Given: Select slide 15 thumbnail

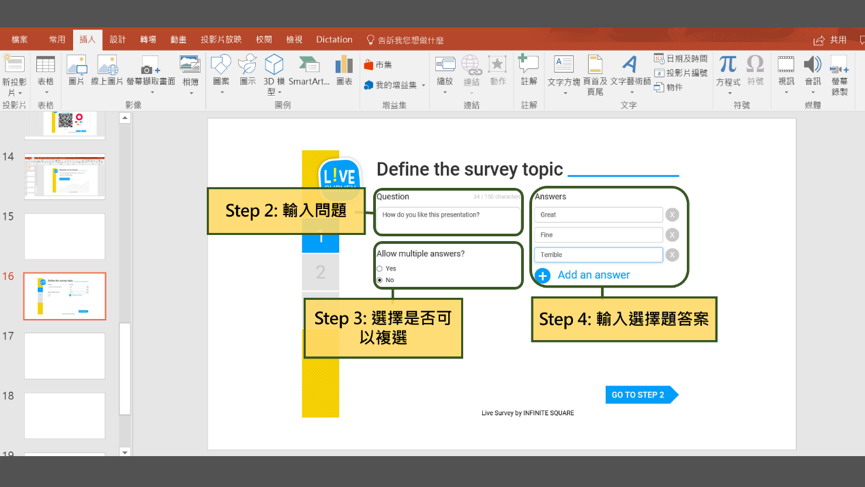Looking at the screenshot, I should (65, 236).
